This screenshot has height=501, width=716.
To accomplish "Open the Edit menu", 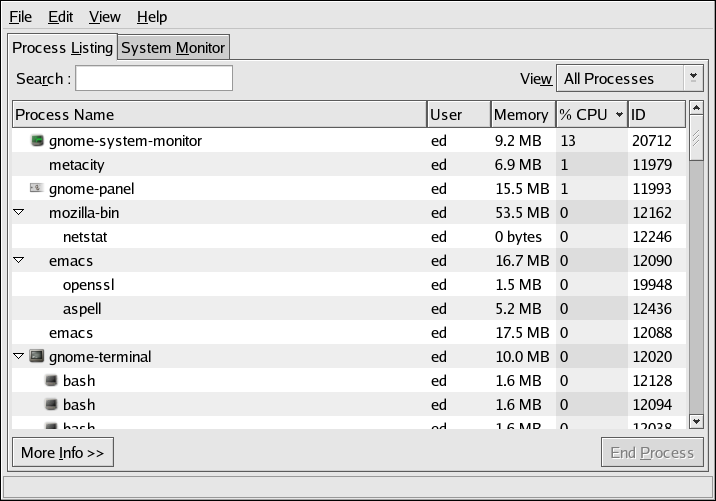I will pyautogui.click(x=60, y=17).
